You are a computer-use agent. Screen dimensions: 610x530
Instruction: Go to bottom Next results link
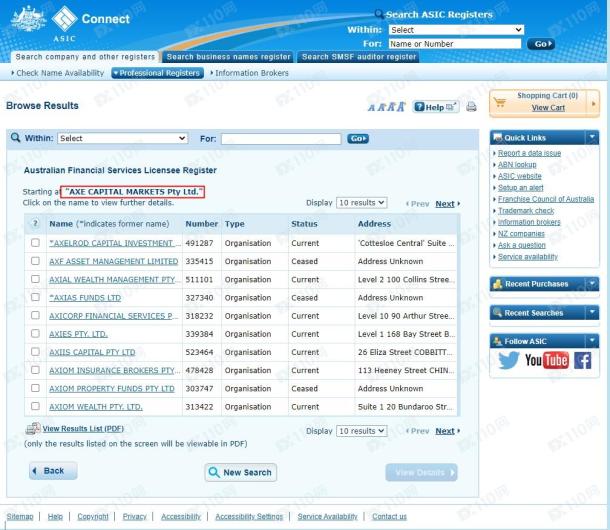point(447,431)
